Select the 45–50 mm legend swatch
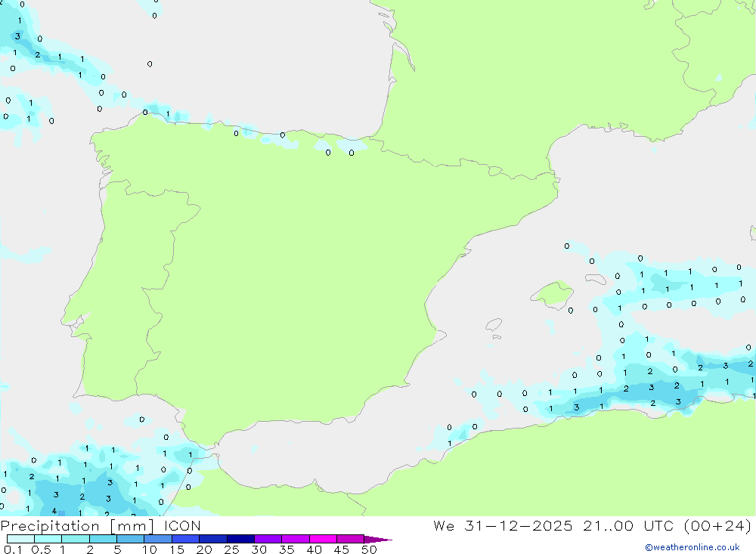 coord(351,539)
